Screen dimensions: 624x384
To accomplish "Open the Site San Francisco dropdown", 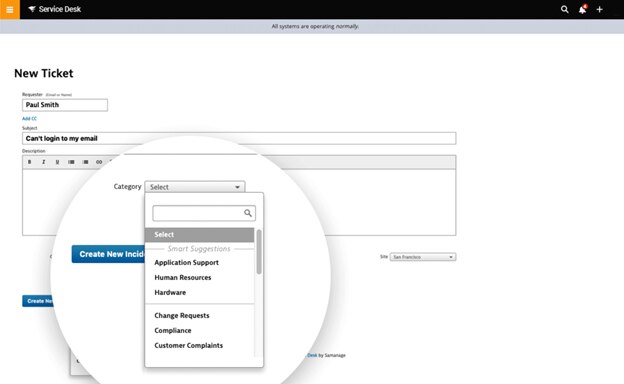I will tap(423, 257).
